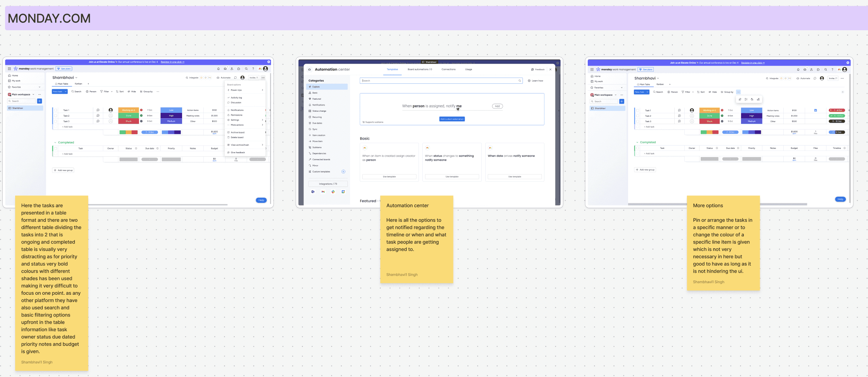Click Hide columns in third screenshot's board toolbar
Screen dimensions: 868x377
(x=713, y=92)
